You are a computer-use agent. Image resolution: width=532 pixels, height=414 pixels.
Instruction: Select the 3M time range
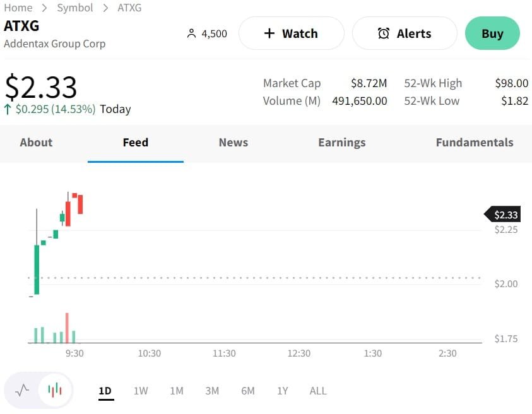212,391
